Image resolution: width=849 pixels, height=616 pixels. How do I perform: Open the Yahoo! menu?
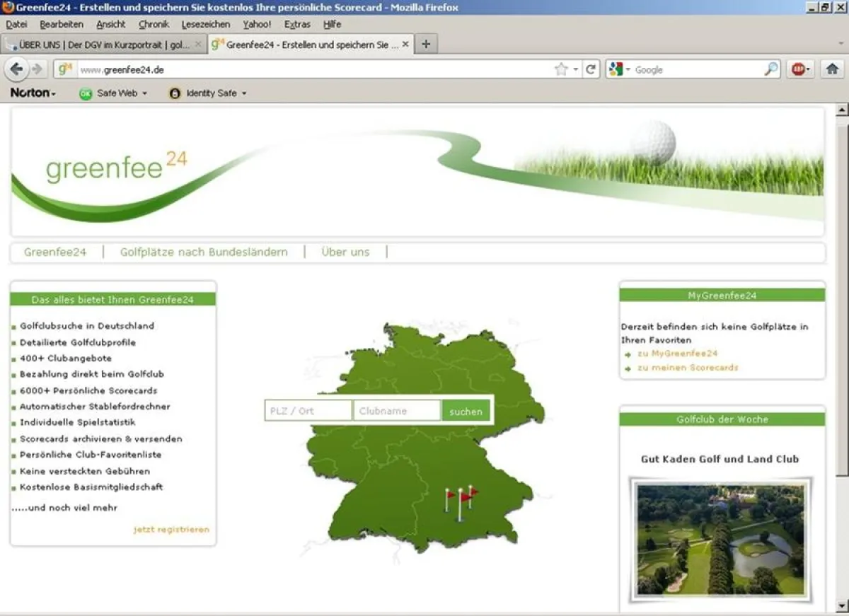(x=257, y=24)
